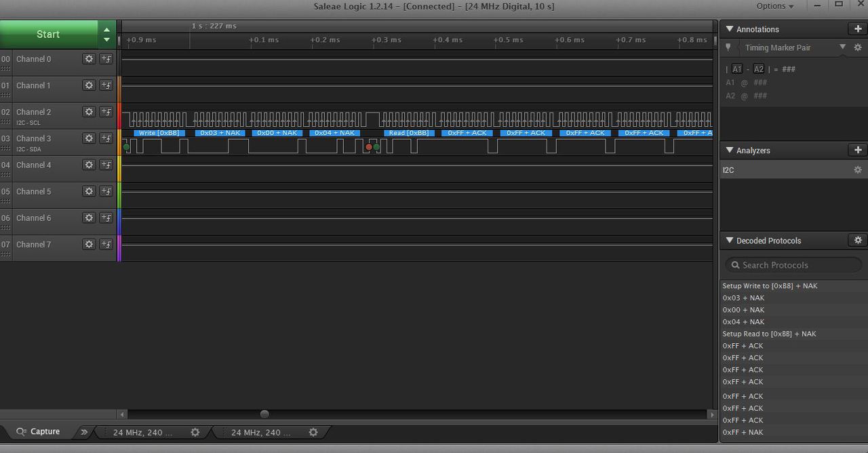
Task: Set trigger on Channel 5
Action: [x=106, y=191]
